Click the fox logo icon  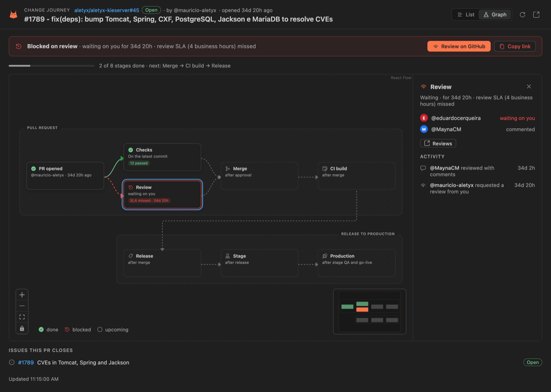tap(13, 15)
